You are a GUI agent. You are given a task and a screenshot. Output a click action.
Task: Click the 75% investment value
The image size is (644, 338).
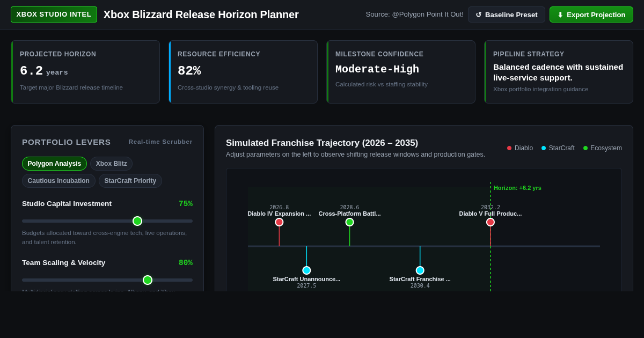tap(186, 204)
